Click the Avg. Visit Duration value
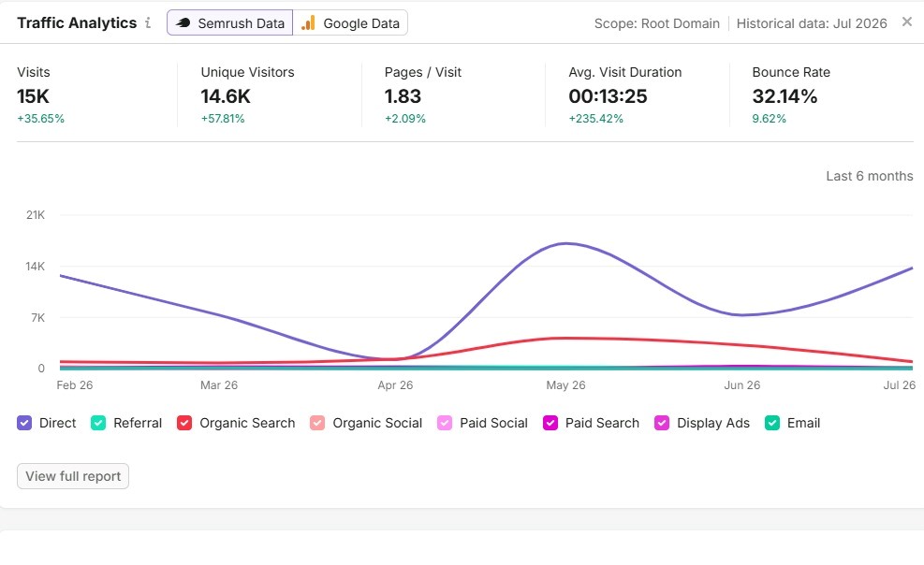 pyautogui.click(x=608, y=96)
